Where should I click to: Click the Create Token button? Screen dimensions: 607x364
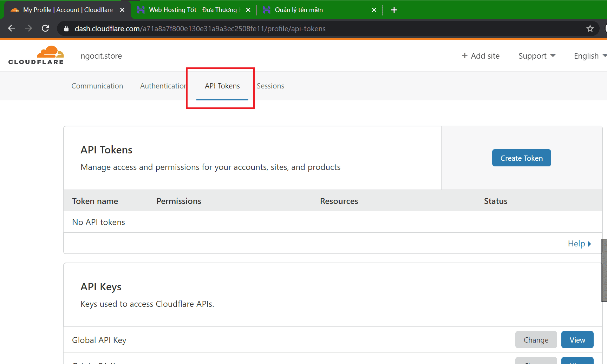521,158
